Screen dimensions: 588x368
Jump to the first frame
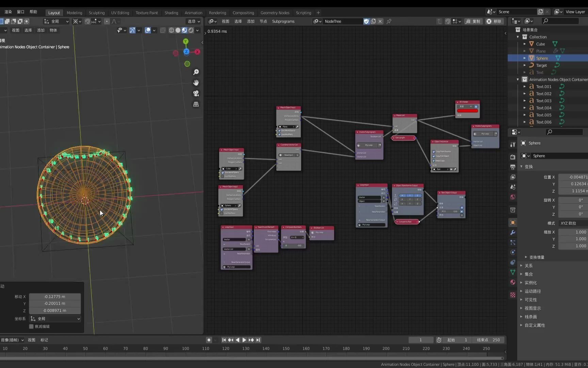coord(224,340)
